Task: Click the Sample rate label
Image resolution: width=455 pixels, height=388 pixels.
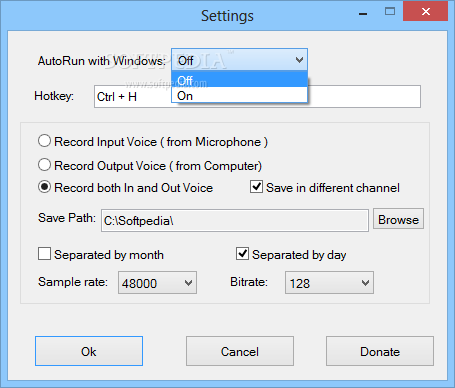Action: click(73, 282)
